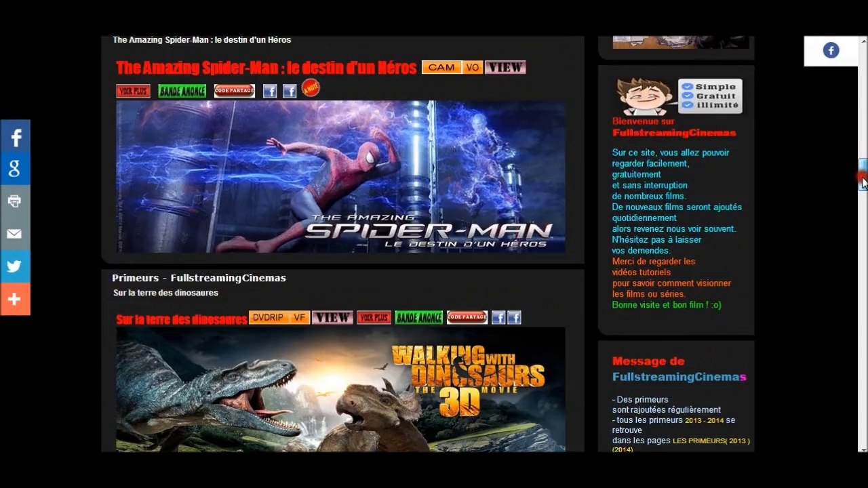Click first Facebook icon under Spider-Man title
868x488 pixels.
point(270,91)
